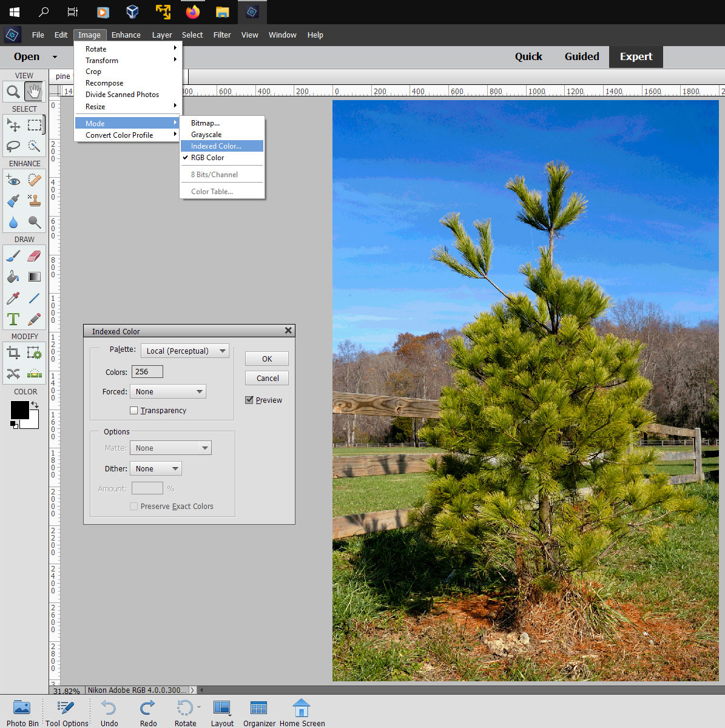Image resolution: width=725 pixels, height=728 pixels.
Task: Open the Palette dropdown
Action: 184,351
